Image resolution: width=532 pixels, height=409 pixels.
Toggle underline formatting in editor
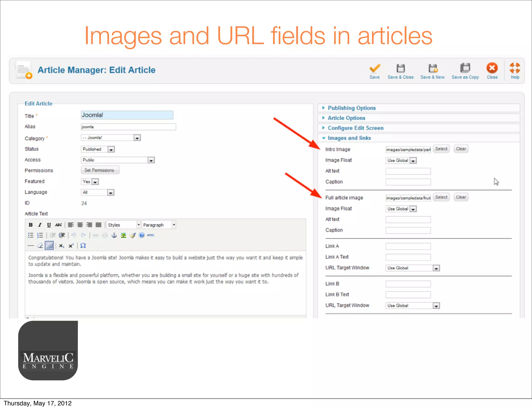pos(49,225)
